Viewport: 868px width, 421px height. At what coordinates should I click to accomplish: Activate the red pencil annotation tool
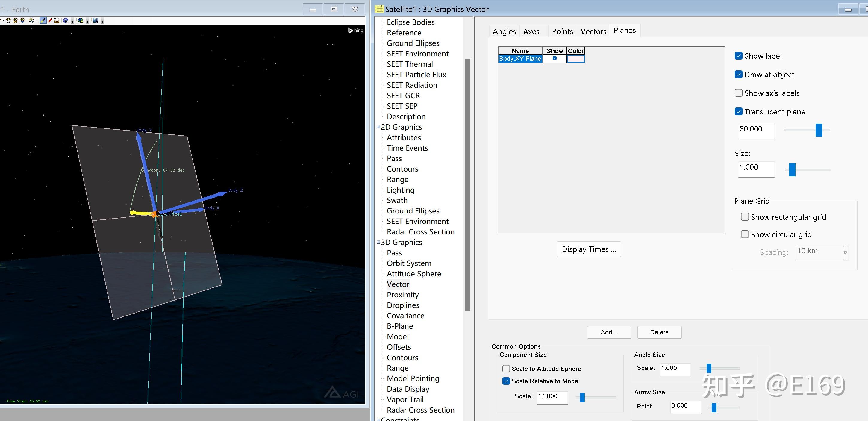pos(50,21)
